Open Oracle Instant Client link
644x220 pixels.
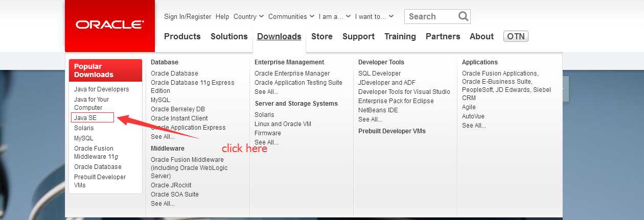tap(179, 118)
